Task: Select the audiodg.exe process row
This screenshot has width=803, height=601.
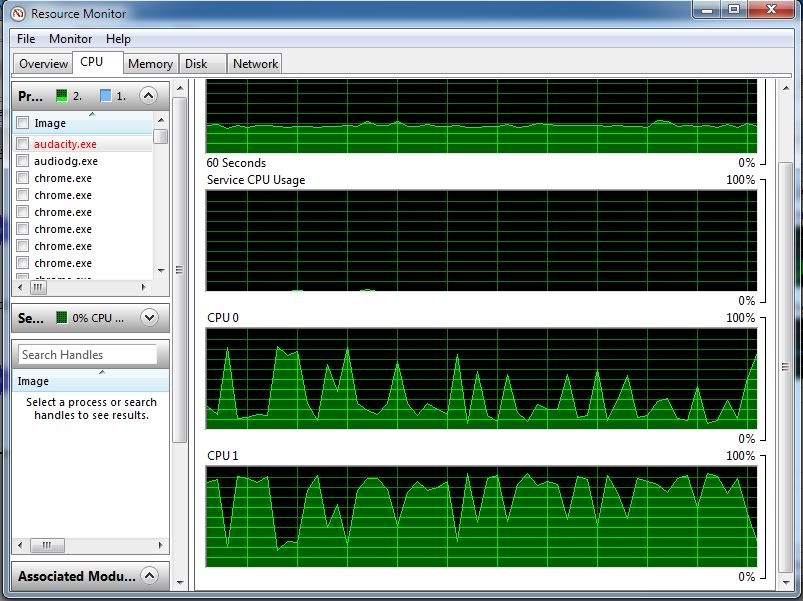Action: (x=82, y=161)
